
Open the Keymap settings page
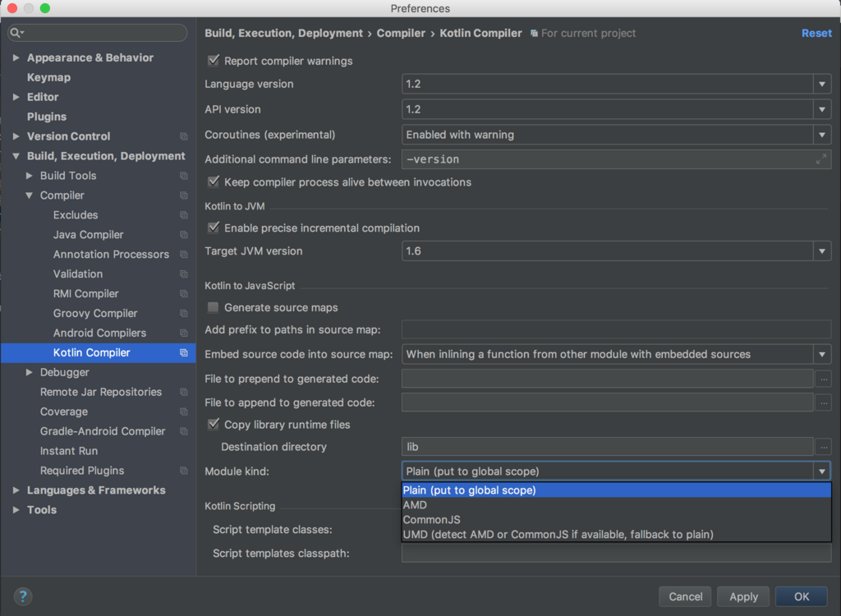[x=48, y=77]
